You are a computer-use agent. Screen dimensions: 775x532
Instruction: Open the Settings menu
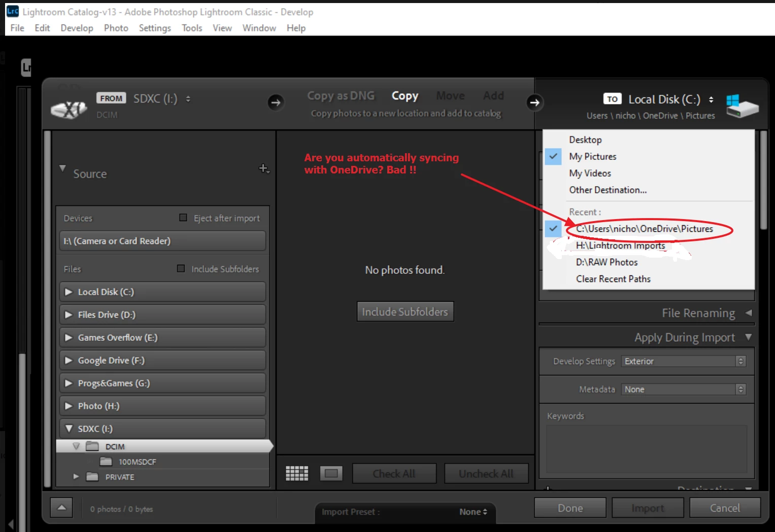click(155, 28)
